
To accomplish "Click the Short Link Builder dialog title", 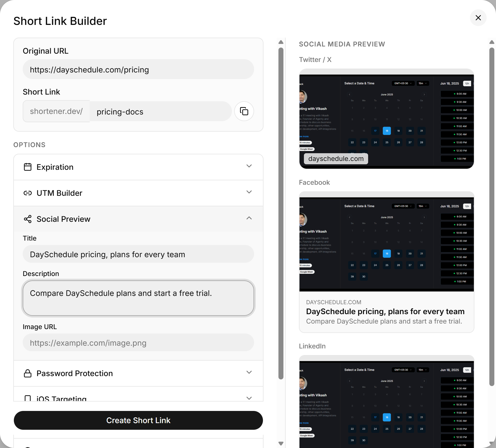I will pyautogui.click(x=60, y=21).
